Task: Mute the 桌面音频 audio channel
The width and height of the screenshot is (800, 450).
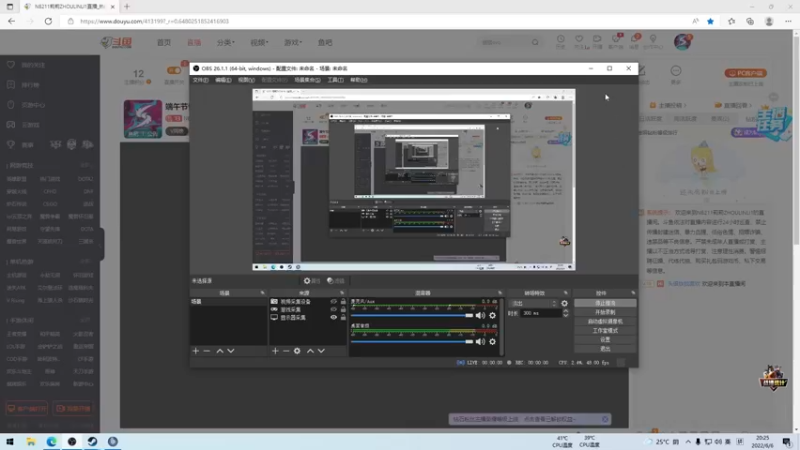Action: tap(480, 342)
